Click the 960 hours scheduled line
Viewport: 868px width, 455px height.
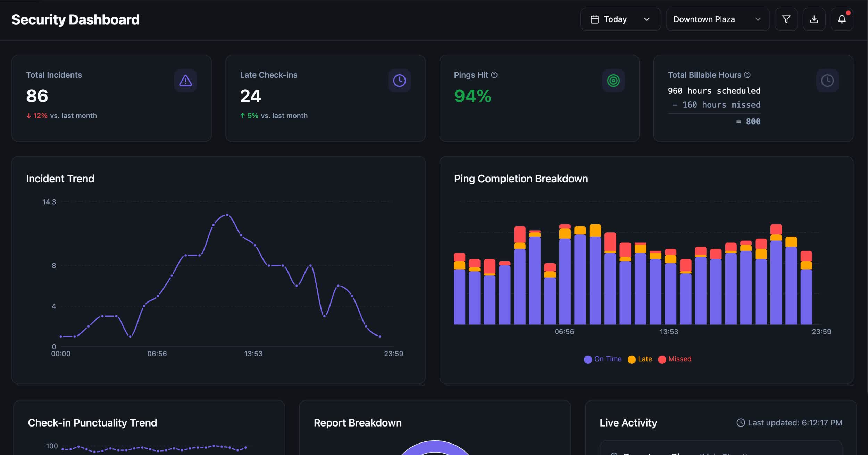pyautogui.click(x=714, y=91)
